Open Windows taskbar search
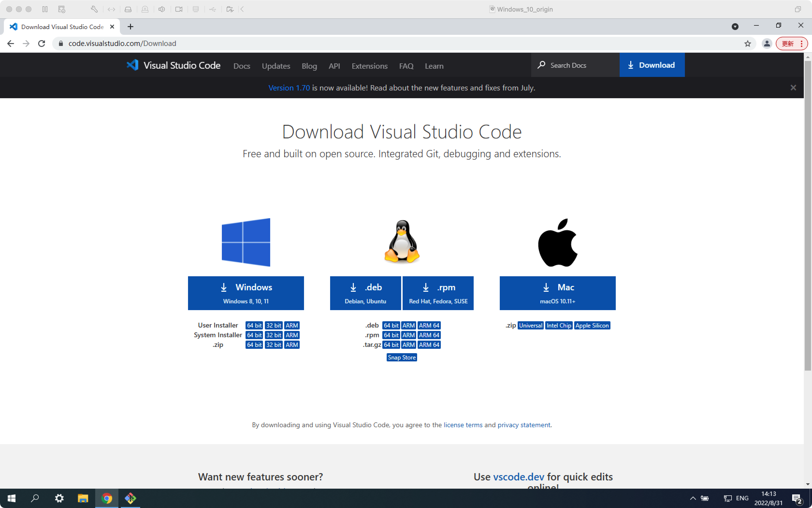 pyautogui.click(x=35, y=498)
